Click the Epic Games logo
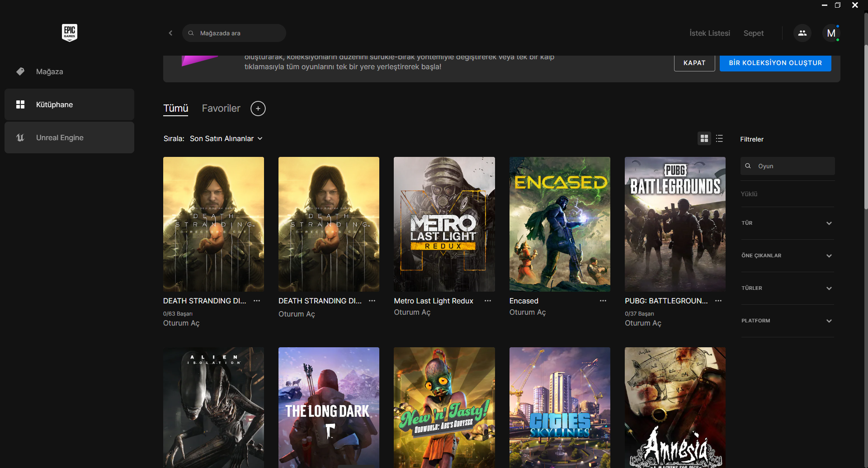The image size is (868, 468). click(x=70, y=33)
